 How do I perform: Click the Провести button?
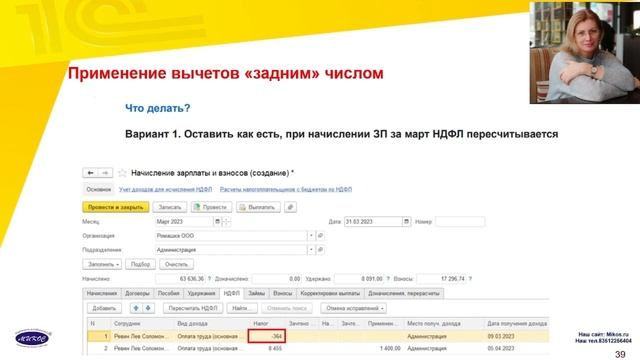[211, 207]
